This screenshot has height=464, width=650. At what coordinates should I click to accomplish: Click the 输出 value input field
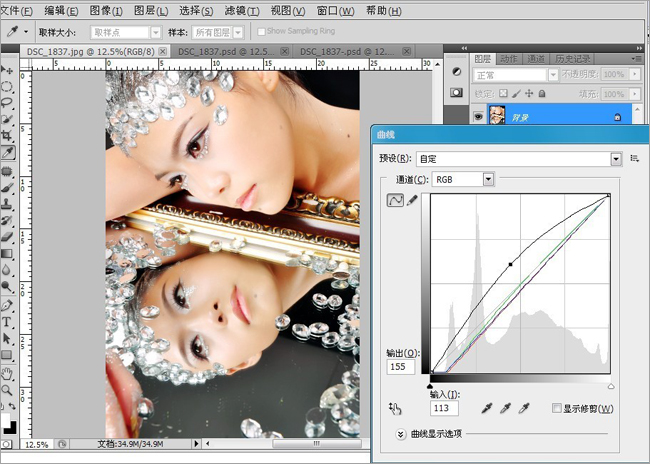pos(400,368)
